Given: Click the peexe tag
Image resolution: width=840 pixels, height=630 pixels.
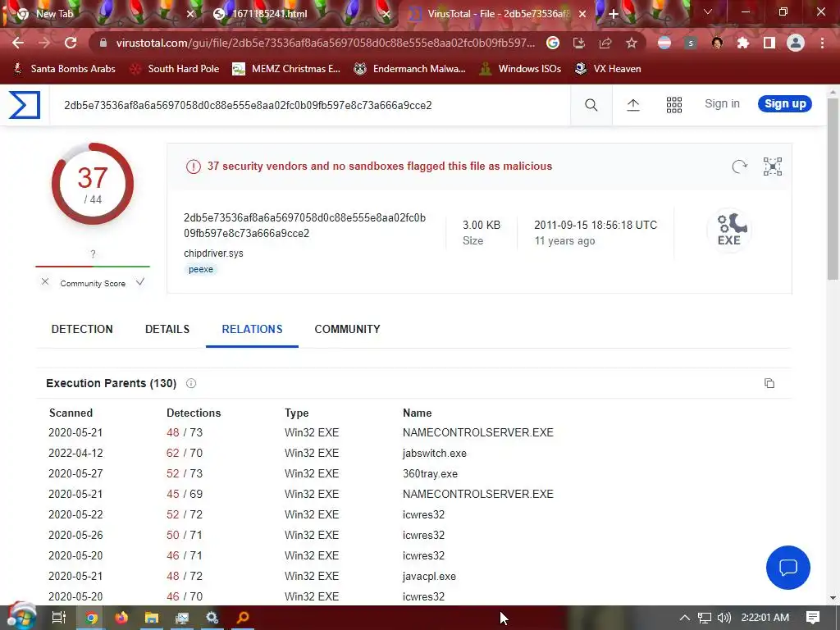Looking at the screenshot, I should click(x=201, y=269).
